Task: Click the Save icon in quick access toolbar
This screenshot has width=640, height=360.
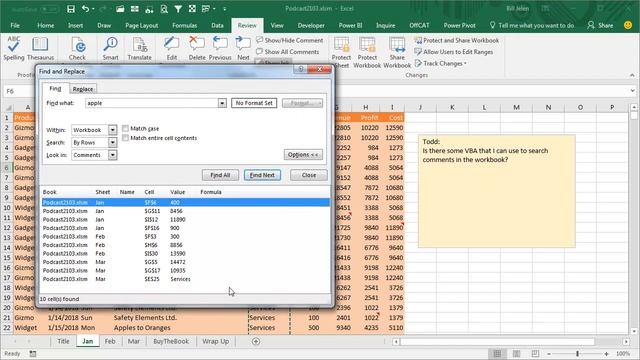Action: (71, 9)
